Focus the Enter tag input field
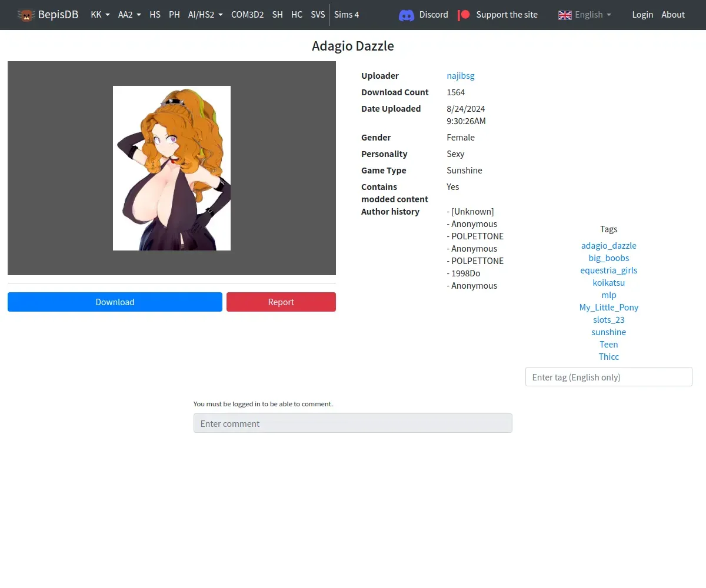 coord(609,377)
